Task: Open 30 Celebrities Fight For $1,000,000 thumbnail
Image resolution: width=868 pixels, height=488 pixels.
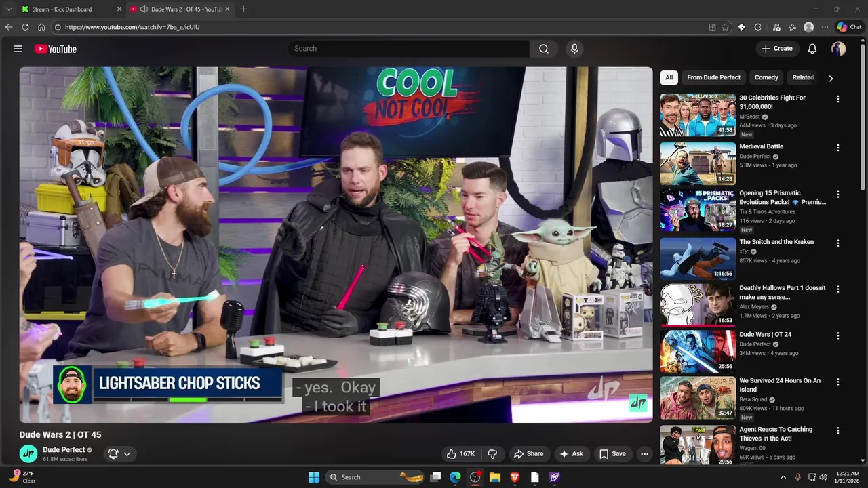Action: [698, 115]
